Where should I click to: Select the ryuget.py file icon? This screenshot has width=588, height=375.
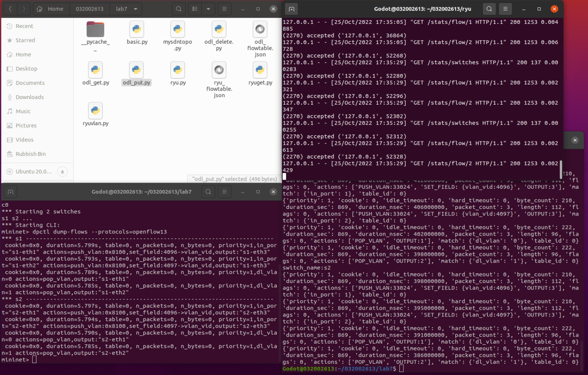(x=260, y=70)
